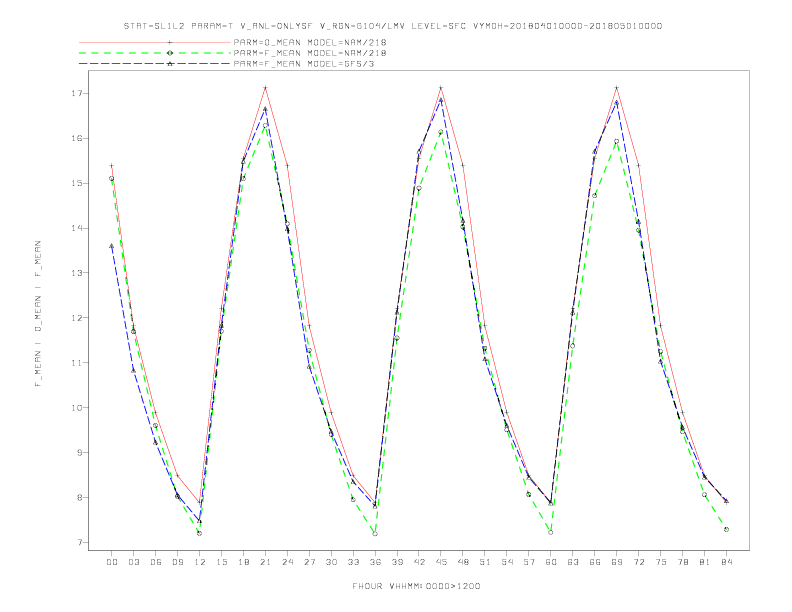The image size is (792, 612).
Task: Select legend text PARM=F_MEAN MODEL=GFS/3
Action: [x=304, y=64]
